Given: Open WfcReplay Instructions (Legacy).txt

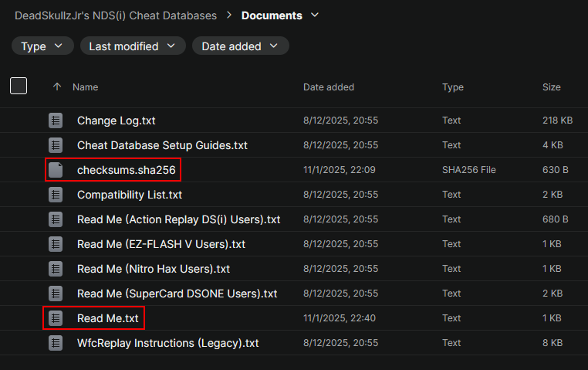Looking at the screenshot, I should click(x=168, y=343).
